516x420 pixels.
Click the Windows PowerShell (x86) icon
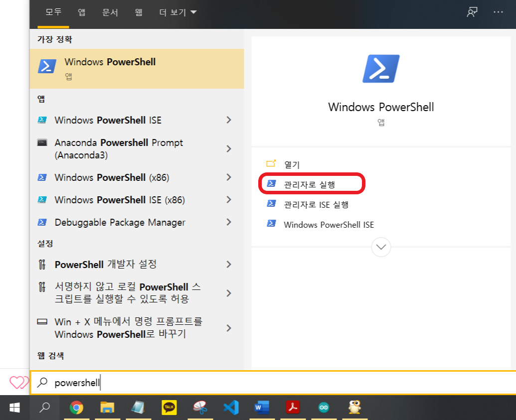pyautogui.click(x=42, y=177)
